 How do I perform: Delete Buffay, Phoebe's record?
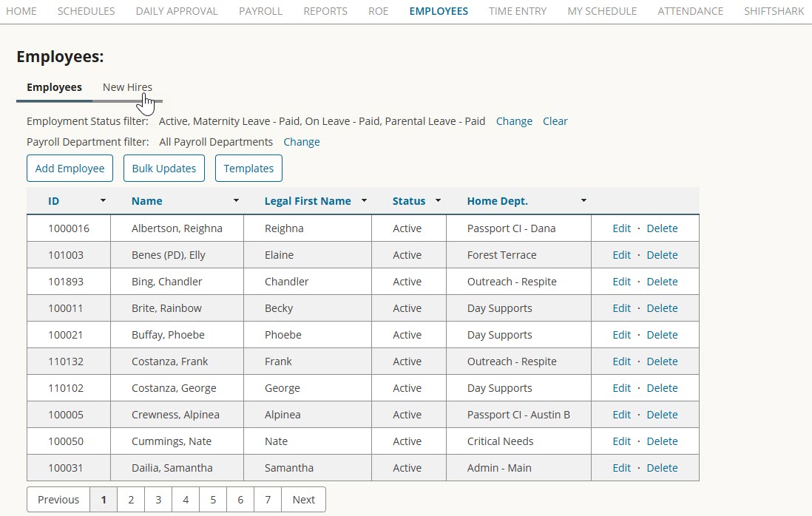662,335
